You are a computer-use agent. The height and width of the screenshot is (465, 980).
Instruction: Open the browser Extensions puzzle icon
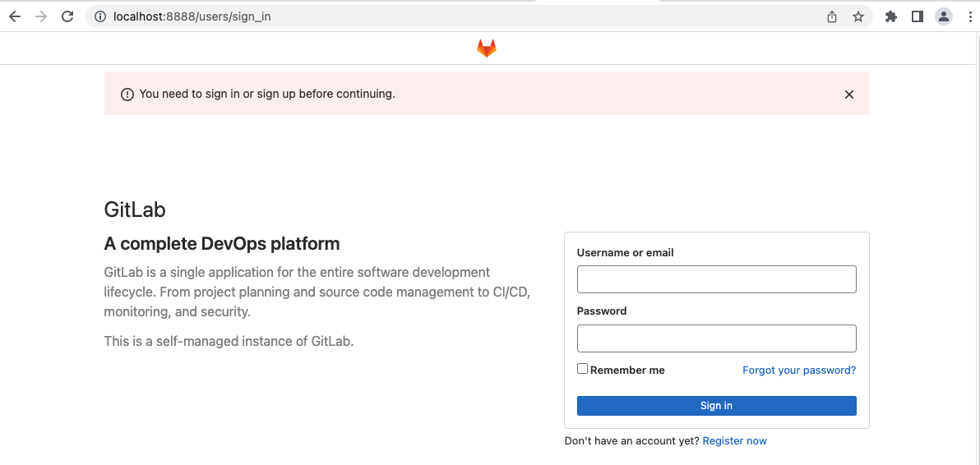tap(891, 16)
